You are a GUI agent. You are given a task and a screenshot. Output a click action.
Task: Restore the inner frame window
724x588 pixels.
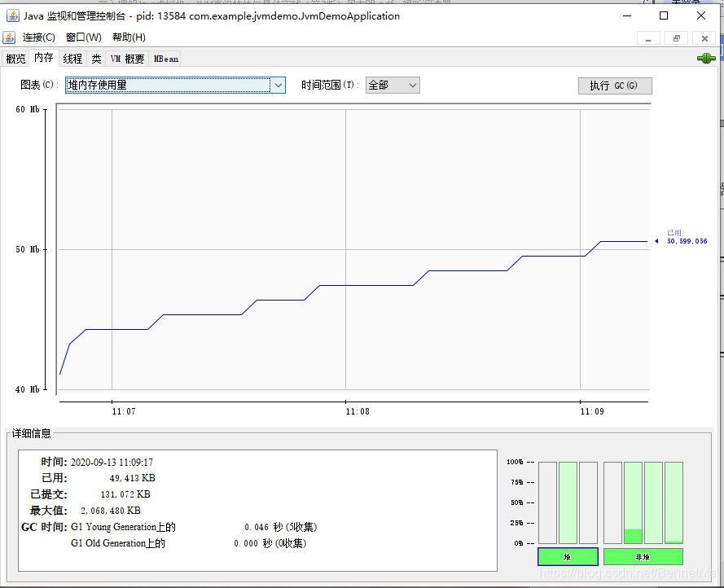pyautogui.click(x=677, y=38)
